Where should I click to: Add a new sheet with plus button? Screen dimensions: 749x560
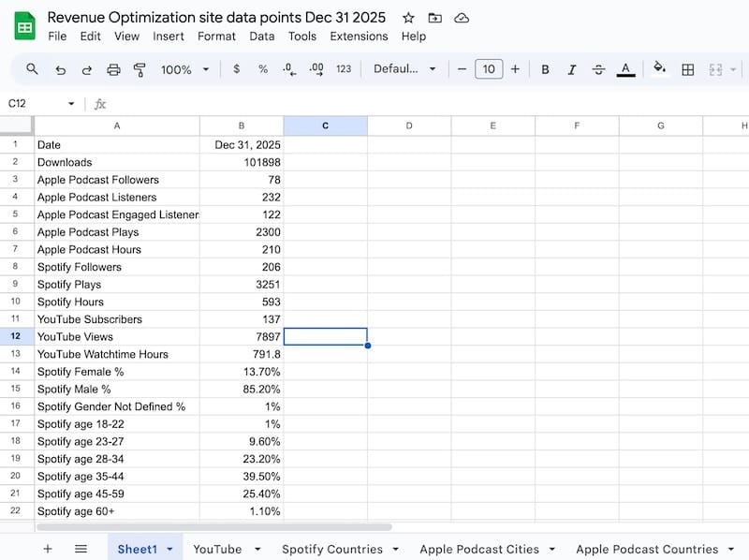click(48, 549)
